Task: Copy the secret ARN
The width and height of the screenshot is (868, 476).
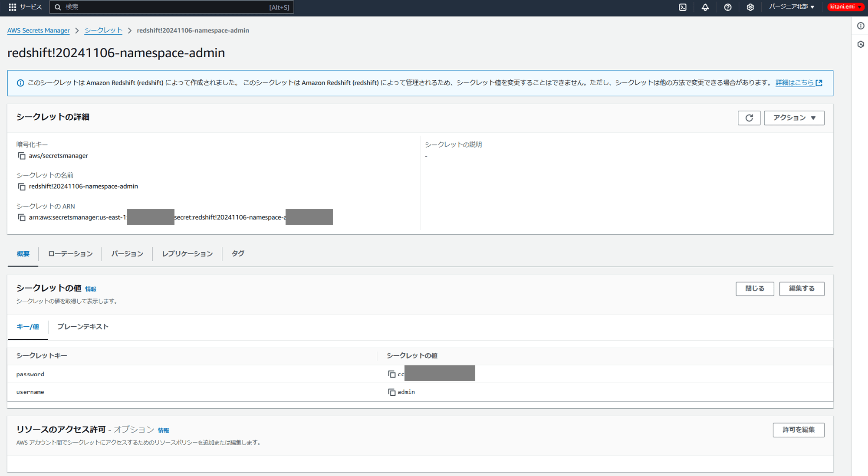Action: click(x=21, y=217)
